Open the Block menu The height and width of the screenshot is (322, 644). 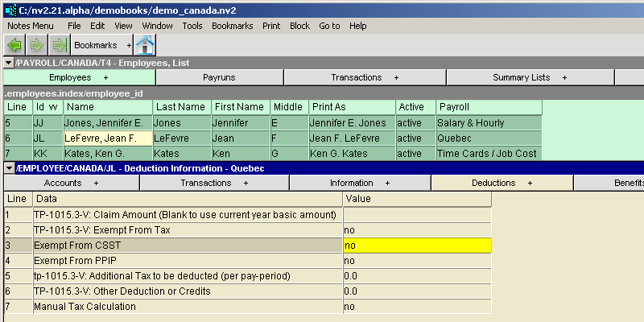pyautogui.click(x=299, y=26)
